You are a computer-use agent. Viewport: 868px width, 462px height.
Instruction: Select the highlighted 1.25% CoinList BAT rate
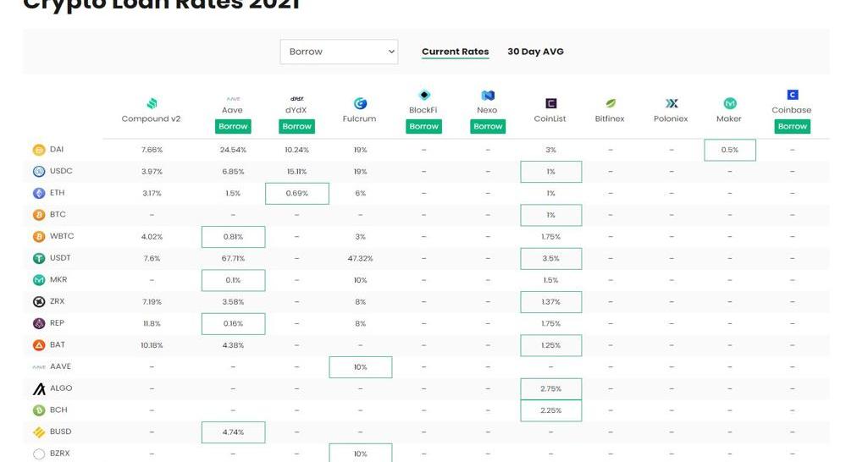(550, 345)
